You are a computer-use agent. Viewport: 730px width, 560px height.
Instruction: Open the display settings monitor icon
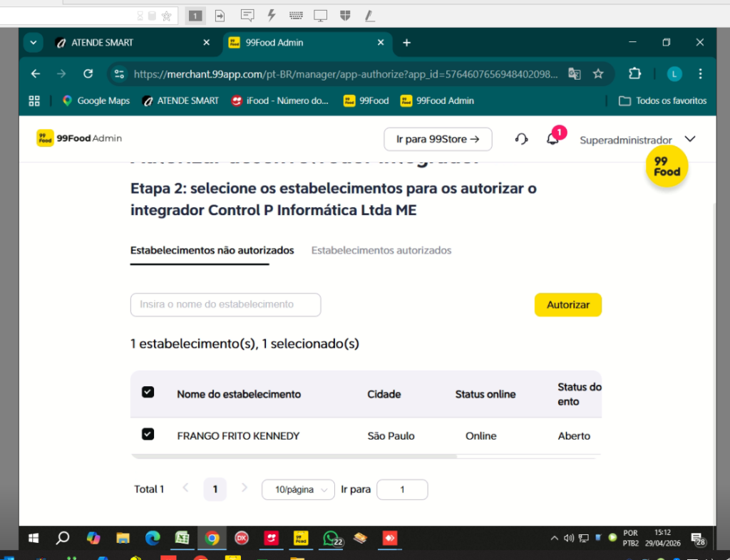click(x=320, y=16)
